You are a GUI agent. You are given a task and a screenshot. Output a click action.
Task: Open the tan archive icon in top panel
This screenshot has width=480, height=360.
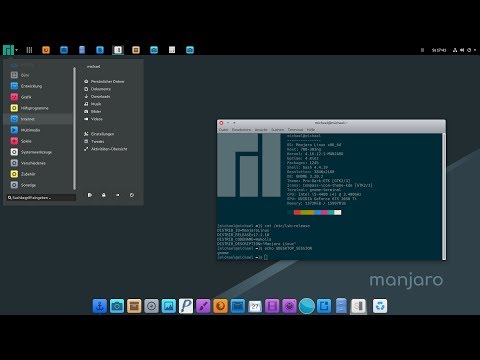pyautogui.click(x=136, y=50)
